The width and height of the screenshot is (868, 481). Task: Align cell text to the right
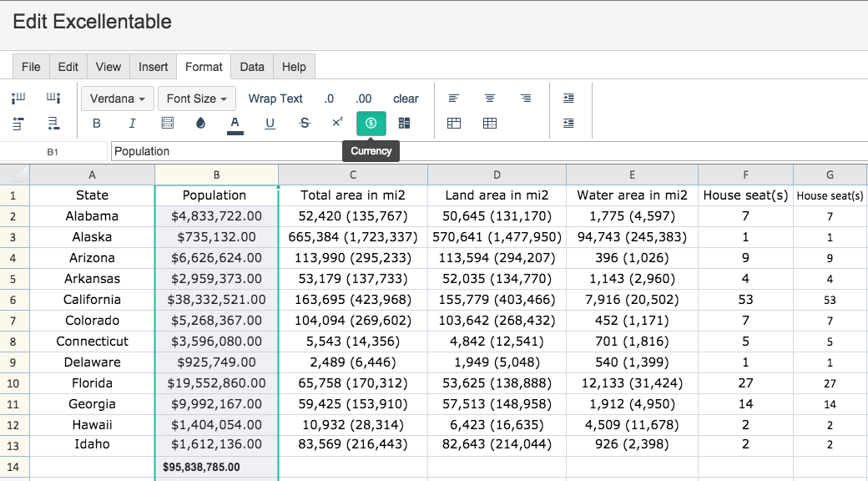coord(525,98)
